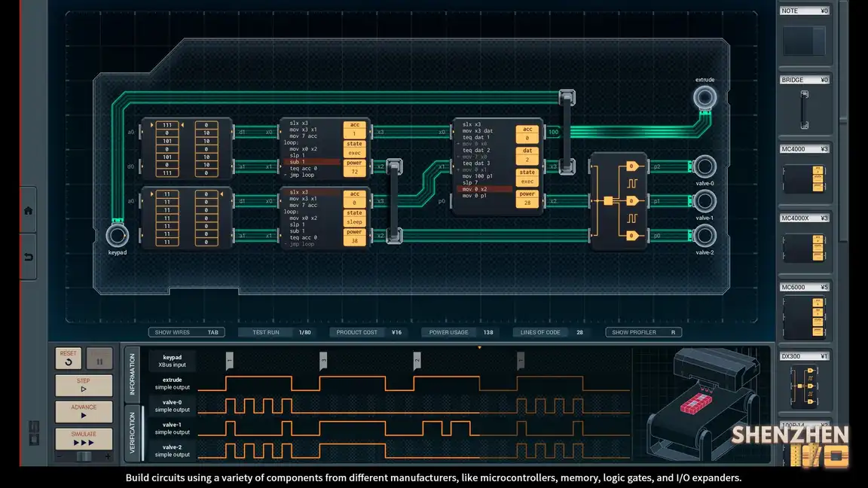Click the extrude simple output label
The height and width of the screenshot is (488, 868).
pyautogui.click(x=172, y=383)
